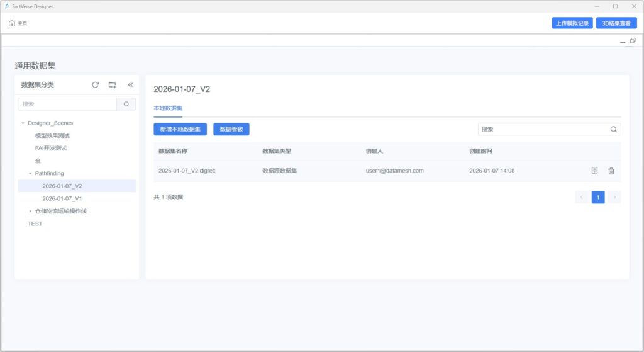Screen dimensions: 644x352
Task: Open details icon for 2026-01-07_V2.digrec row
Action: pyautogui.click(x=594, y=171)
